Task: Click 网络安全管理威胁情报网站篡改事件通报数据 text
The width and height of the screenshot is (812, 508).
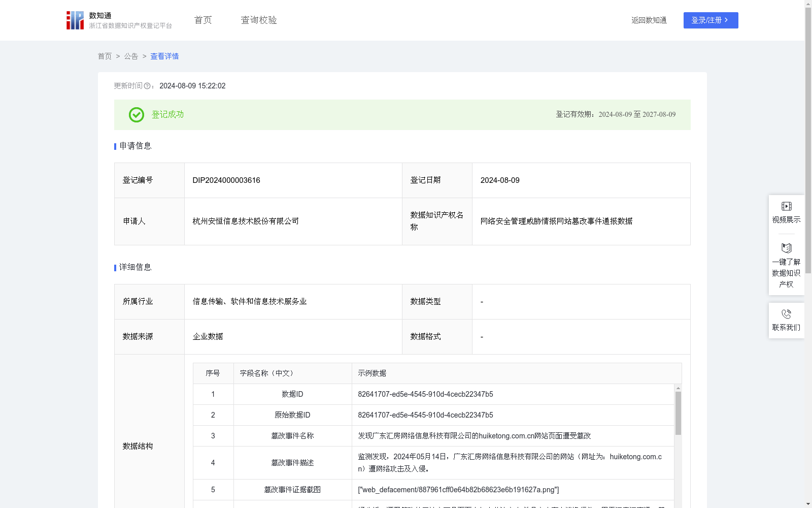Action: 556,221
